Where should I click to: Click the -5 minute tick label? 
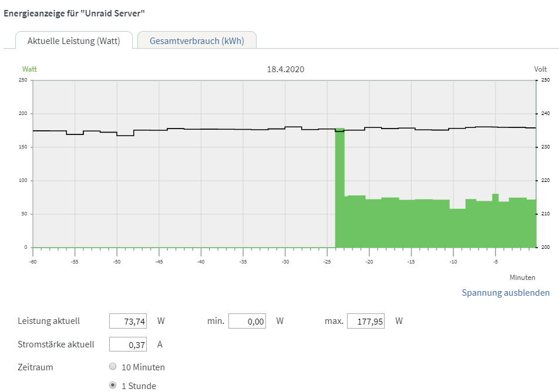click(x=495, y=262)
